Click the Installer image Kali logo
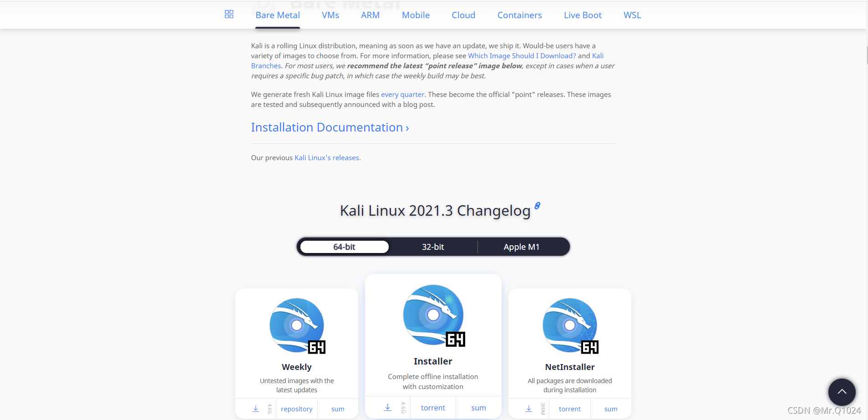Viewport: 868px width, 420px height. (x=434, y=315)
